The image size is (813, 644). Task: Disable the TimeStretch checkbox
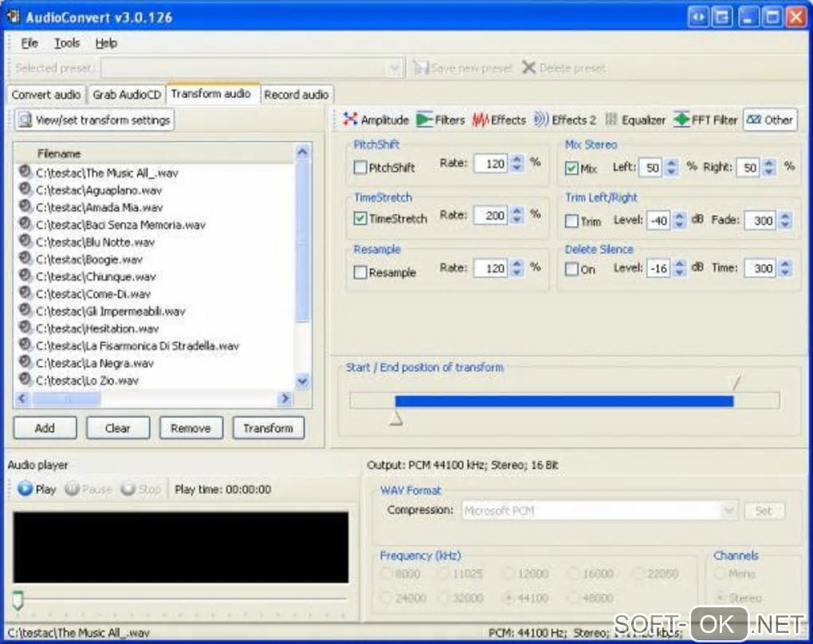pos(359,218)
